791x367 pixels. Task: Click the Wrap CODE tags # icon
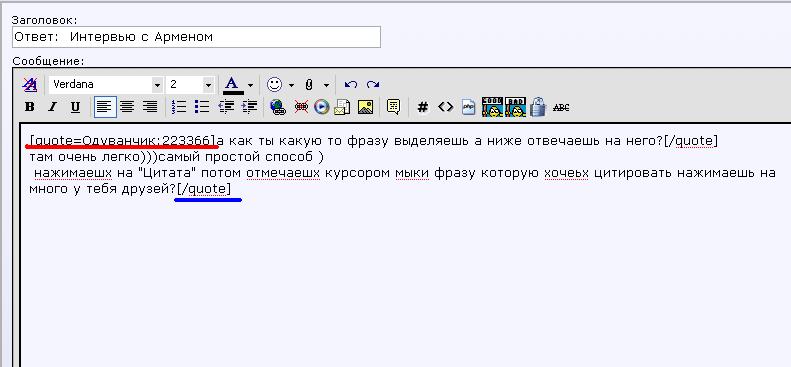[423, 107]
